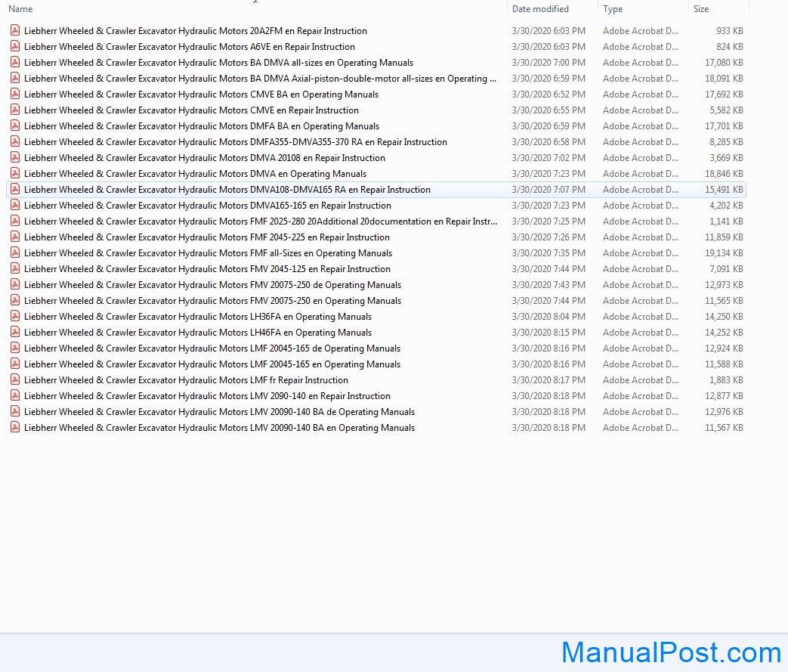Sort files by the Type column header
The height and width of the screenshot is (672, 788).
613,8
